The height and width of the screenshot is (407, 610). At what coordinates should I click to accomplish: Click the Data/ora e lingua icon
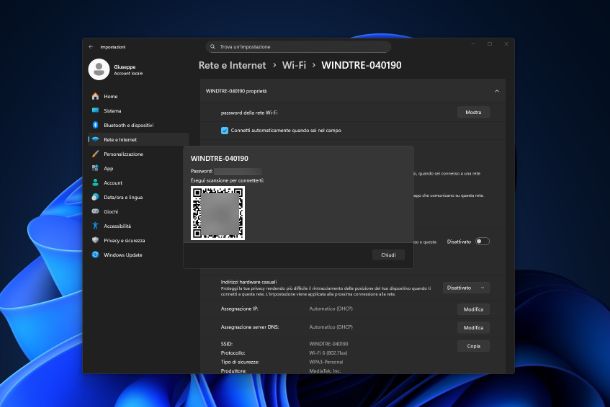point(95,197)
